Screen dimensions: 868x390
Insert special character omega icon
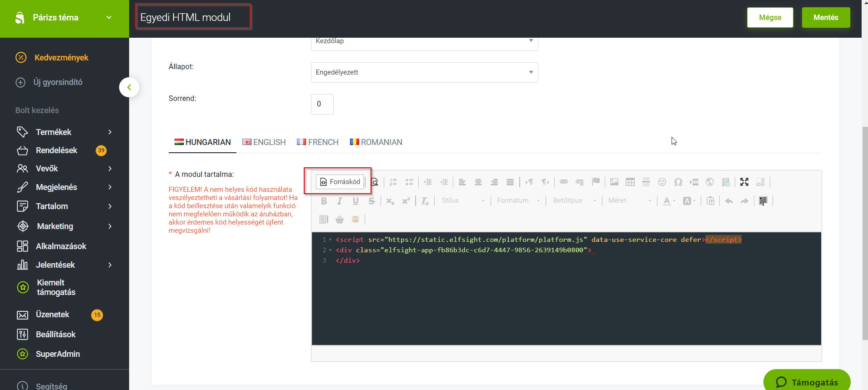(x=678, y=182)
